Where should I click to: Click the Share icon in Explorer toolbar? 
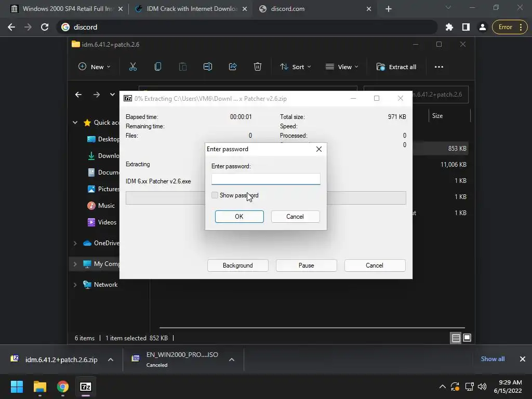(233, 67)
